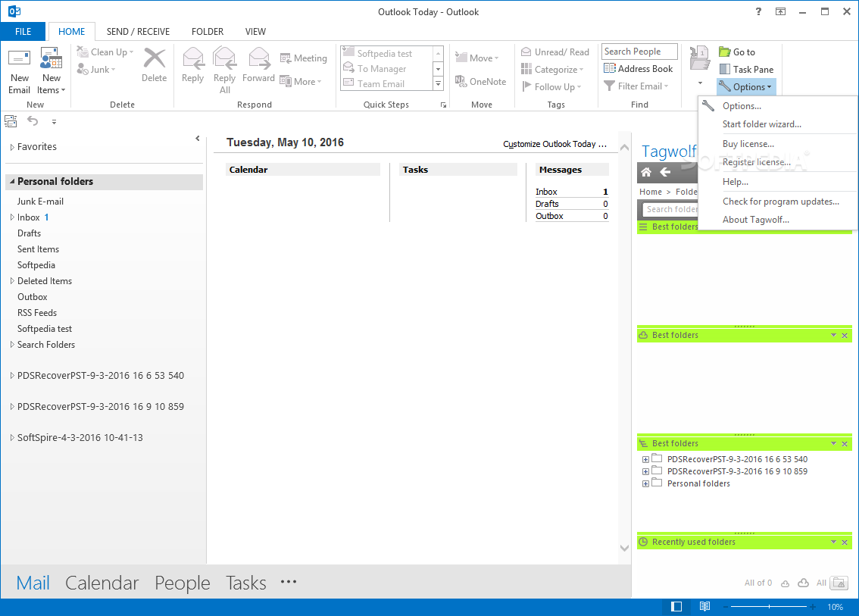Click the zoom slider in status bar
Viewport: 859px width, 616px height.
tap(768, 607)
